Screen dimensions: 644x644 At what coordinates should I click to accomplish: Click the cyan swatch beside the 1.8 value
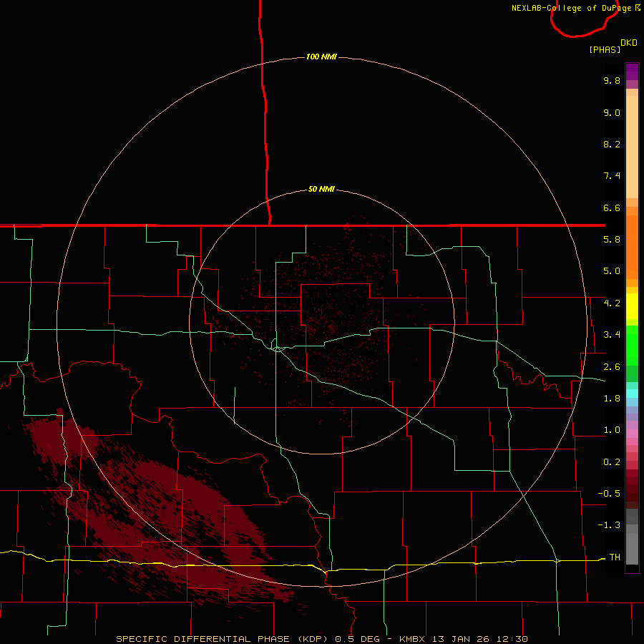(x=632, y=394)
